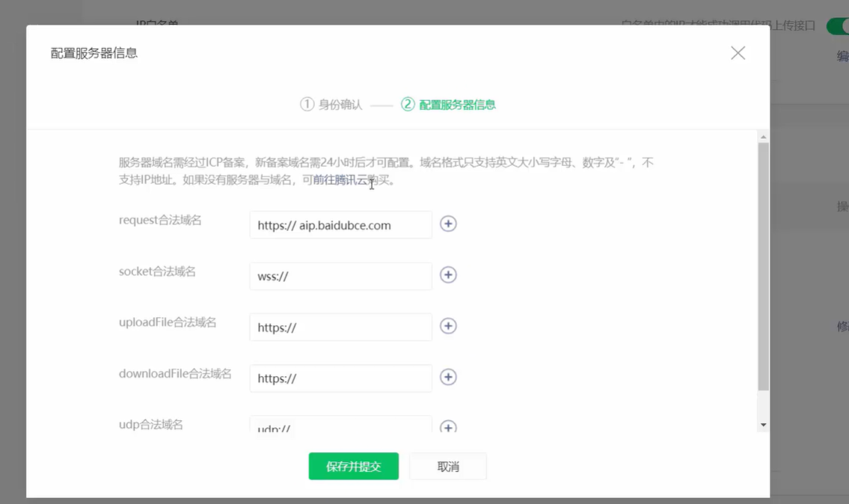Click the dialog scrollbar down arrow
849x504 pixels.
[x=763, y=425]
